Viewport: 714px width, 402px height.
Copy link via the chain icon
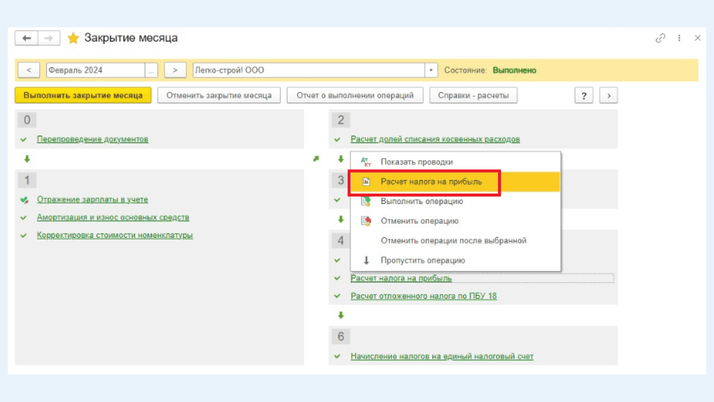pos(660,38)
